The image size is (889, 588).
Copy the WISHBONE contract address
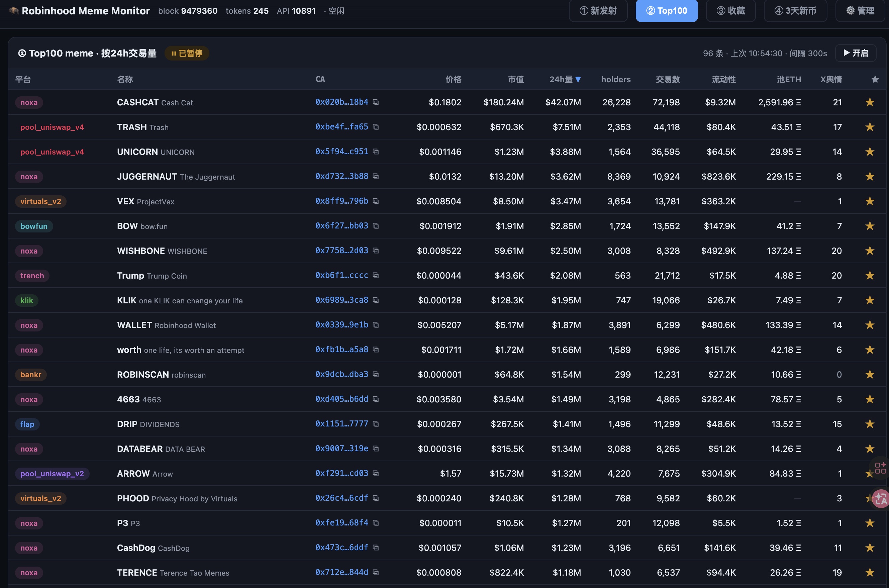(x=376, y=251)
